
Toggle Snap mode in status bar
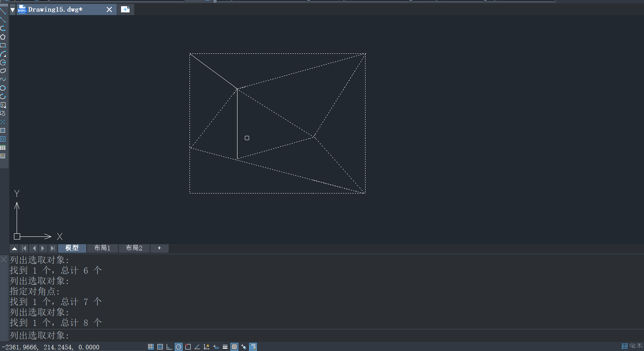click(x=151, y=347)
